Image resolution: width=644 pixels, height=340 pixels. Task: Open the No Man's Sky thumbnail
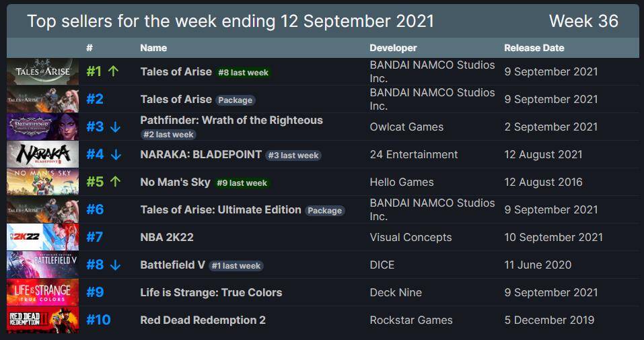click(x=42, y=182)
